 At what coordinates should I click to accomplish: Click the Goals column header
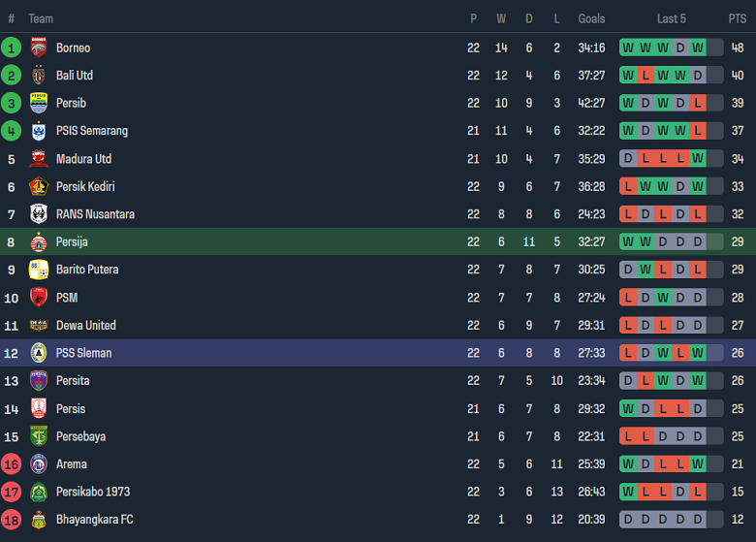point(591,18)
